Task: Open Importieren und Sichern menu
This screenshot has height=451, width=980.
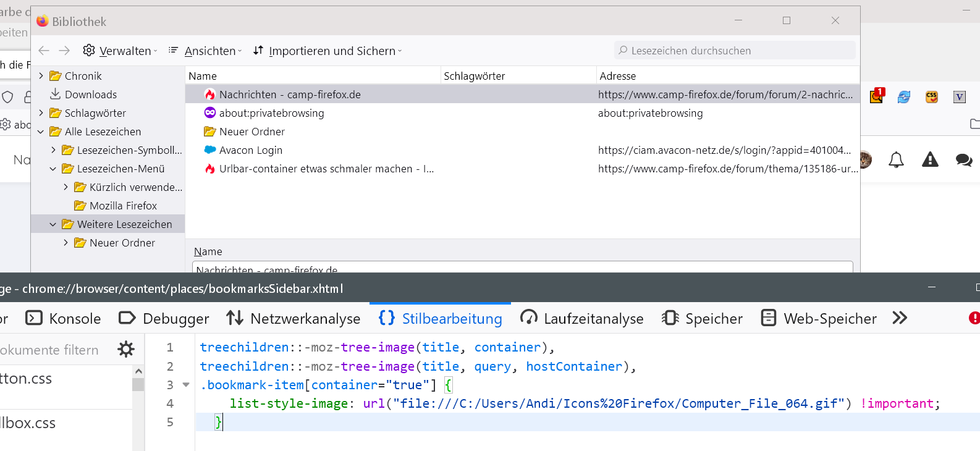Action: (327, 51)
